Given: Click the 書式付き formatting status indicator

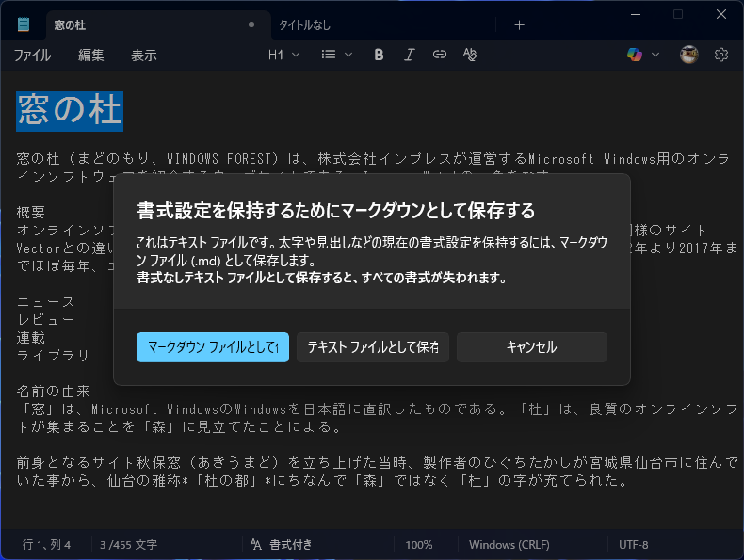Looking at the screenshot, I should pyautogui.click(x=281, y=544).
